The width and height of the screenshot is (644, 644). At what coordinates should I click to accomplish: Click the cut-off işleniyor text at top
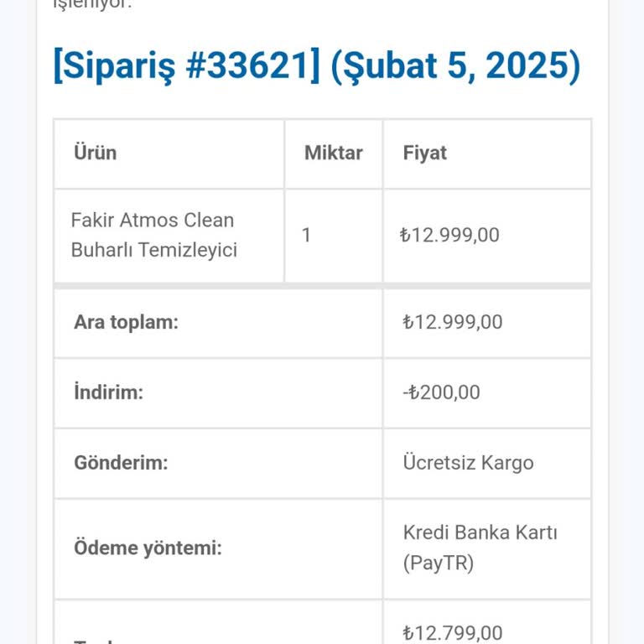point(92,4)
